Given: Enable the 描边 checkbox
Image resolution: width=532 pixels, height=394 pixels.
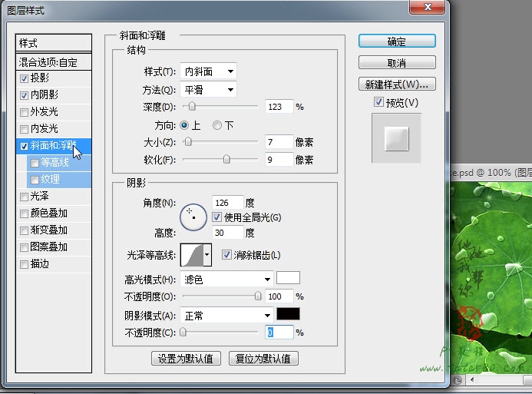Looking at the screenshot, I should pyautogui.click(x=24, y=264).
